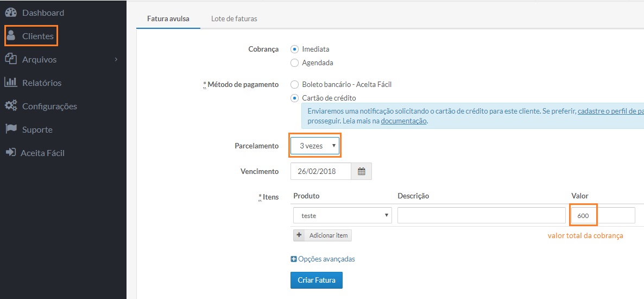Choose Cartão de crédito payment method
The width and height of the screenshot is (644, 299).
[x=295, y=98]
